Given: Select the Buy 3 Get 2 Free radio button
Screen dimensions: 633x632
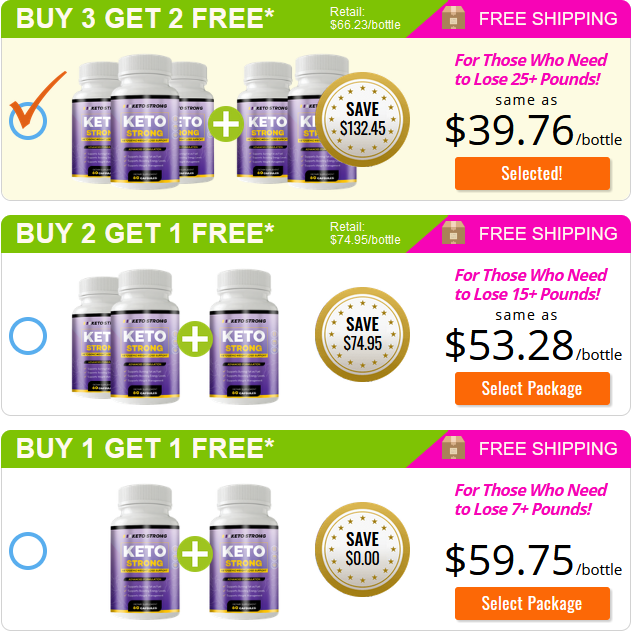Looking at the screenshot, I should 28,121.
